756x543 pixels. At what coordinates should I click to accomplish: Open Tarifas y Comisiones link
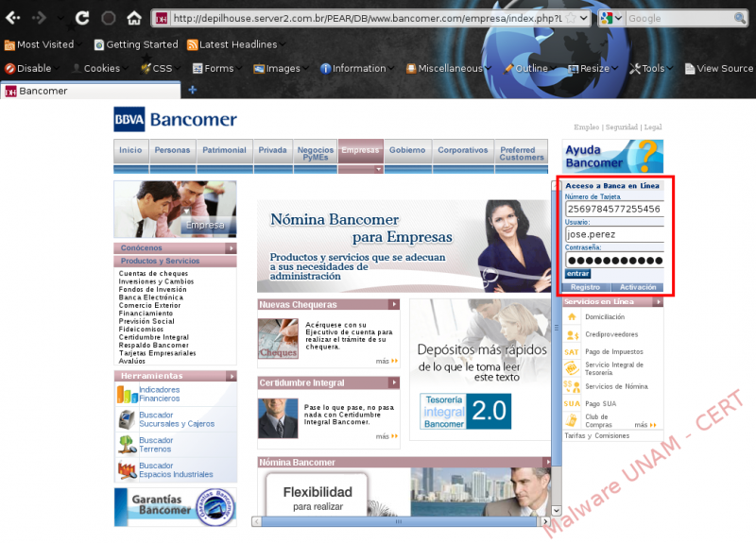[x=597, y=435]
